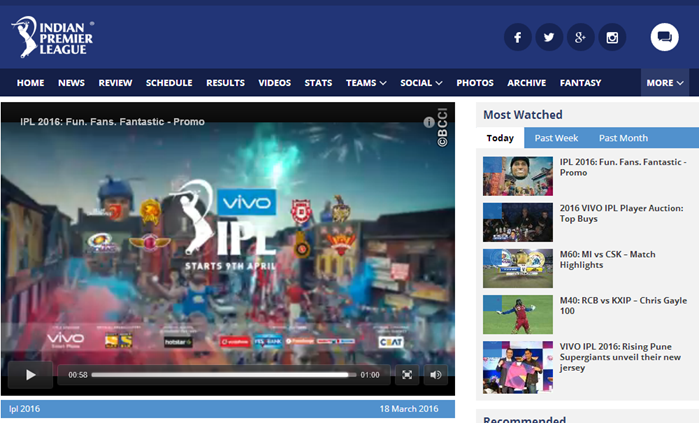
Task: Switch to the Past Week tab
Action: tap(556, 138)
